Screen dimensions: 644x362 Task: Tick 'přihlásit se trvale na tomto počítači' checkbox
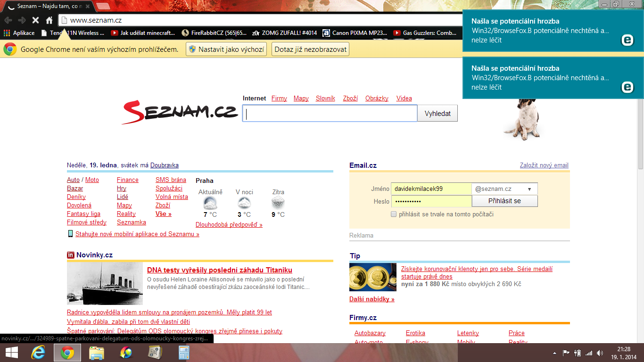394,214
